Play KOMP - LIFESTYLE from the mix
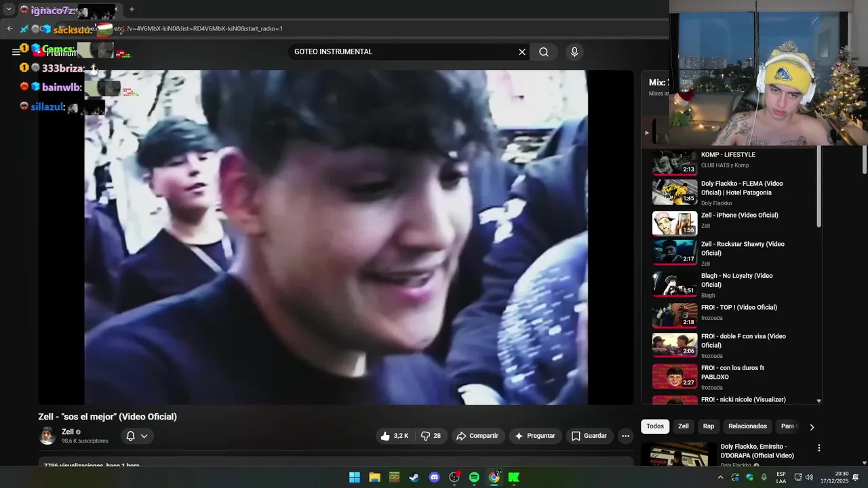The image size is (868, 488). pyautogui.click(x=728, y=155)
